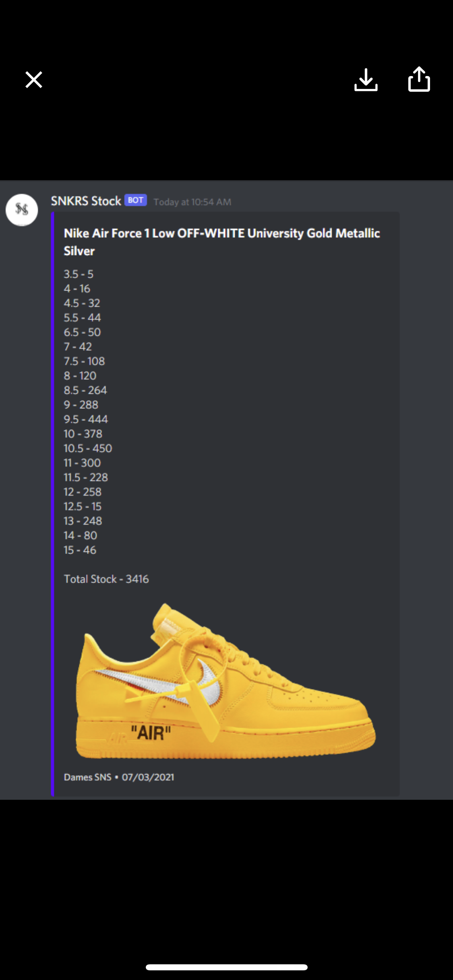453x980 pixels.
Task: Tap the size row '4 - 16'
Action: tap(77, 288)
